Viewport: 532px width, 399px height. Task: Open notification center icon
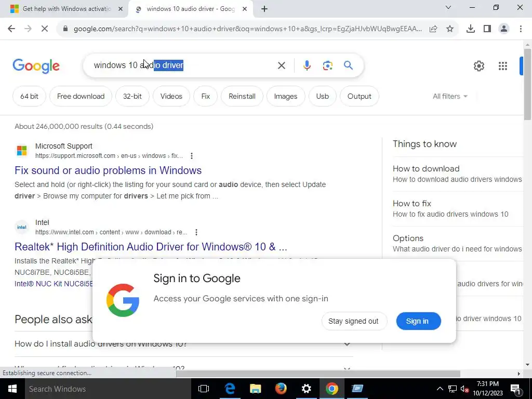pos(515,389)
